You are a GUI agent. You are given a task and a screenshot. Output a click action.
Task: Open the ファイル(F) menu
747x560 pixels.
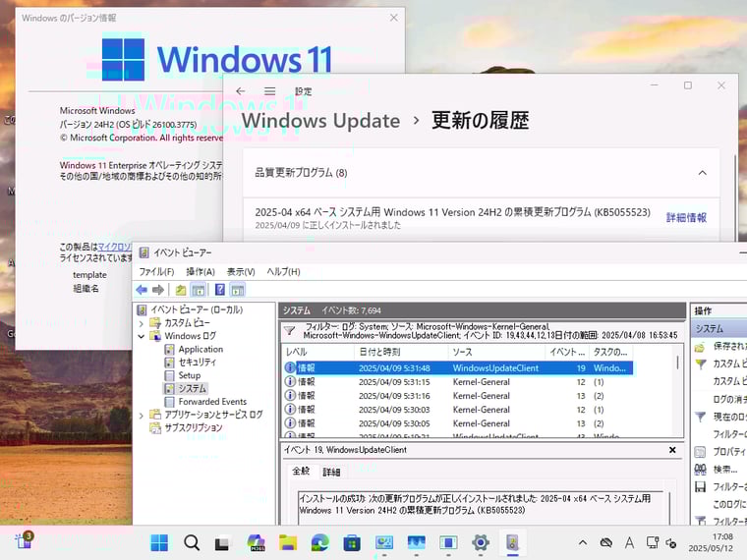click(156, 271)
